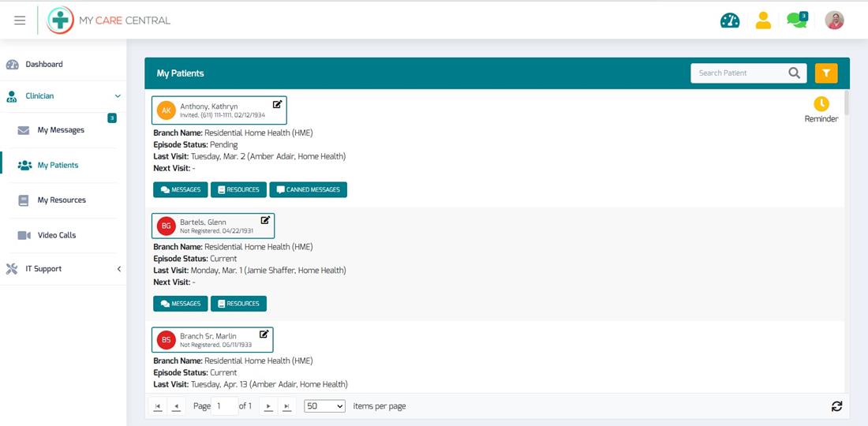Click the Reminder clock icon

click(821, 103)
